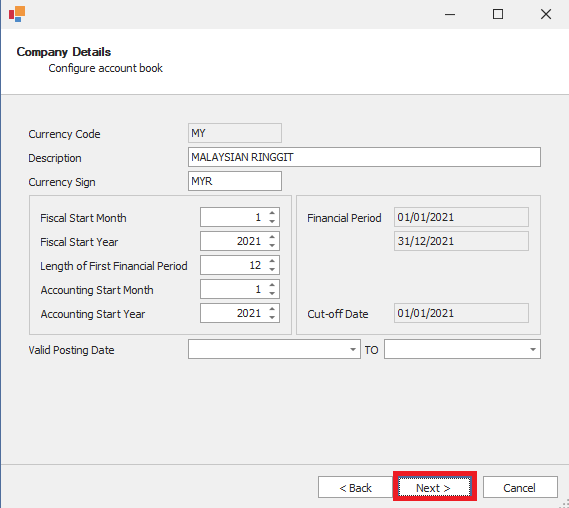Edit the MALAYSIAN RINGGIT description field
The width and height of the screenshot is (569, 508).
coord(364,157)
